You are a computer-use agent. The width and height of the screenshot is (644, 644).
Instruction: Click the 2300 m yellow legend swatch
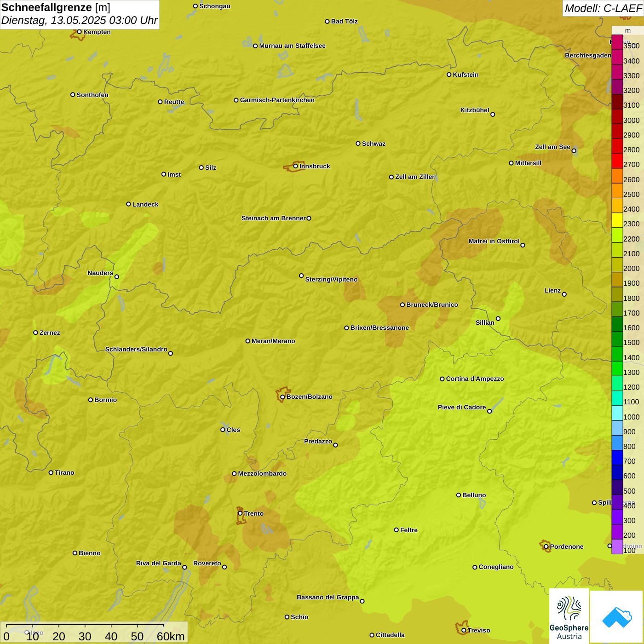[x=617, y=220]
